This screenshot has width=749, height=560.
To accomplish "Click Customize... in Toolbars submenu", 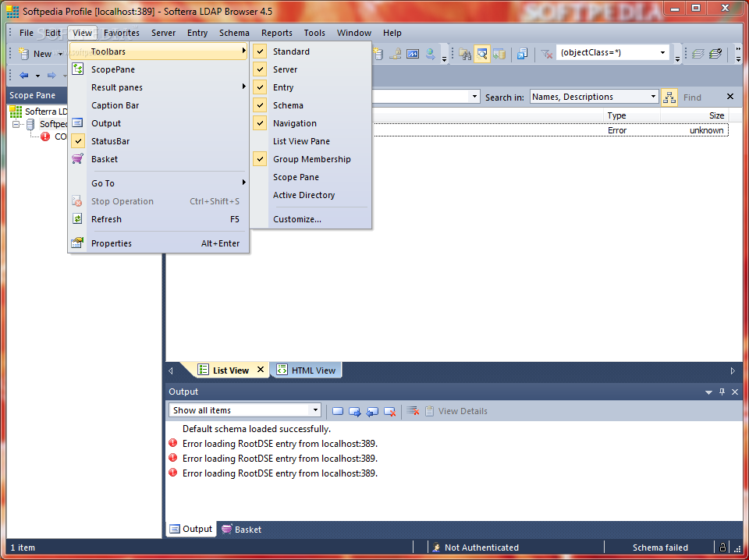I will (311, 220).
